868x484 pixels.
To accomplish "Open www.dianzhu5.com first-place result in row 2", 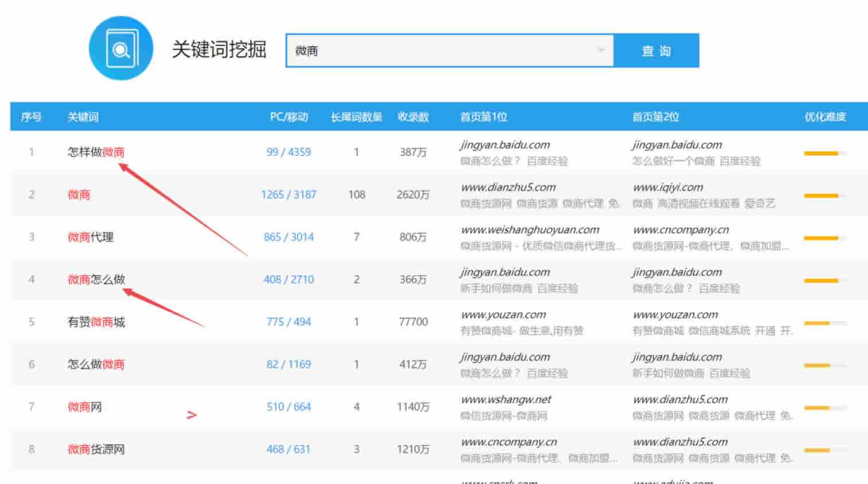I will [x=508, y=188].
